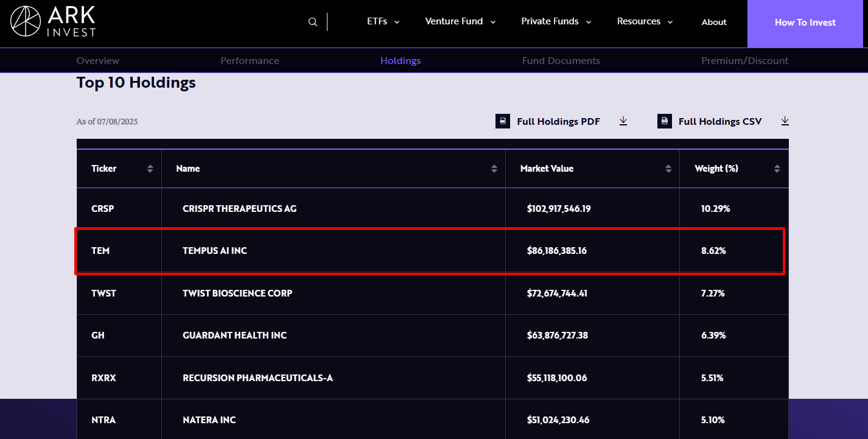Go to the Fund Documents tab
This screenshot has height=439, width=868.
pyautogui.click(x=561, y=61)
